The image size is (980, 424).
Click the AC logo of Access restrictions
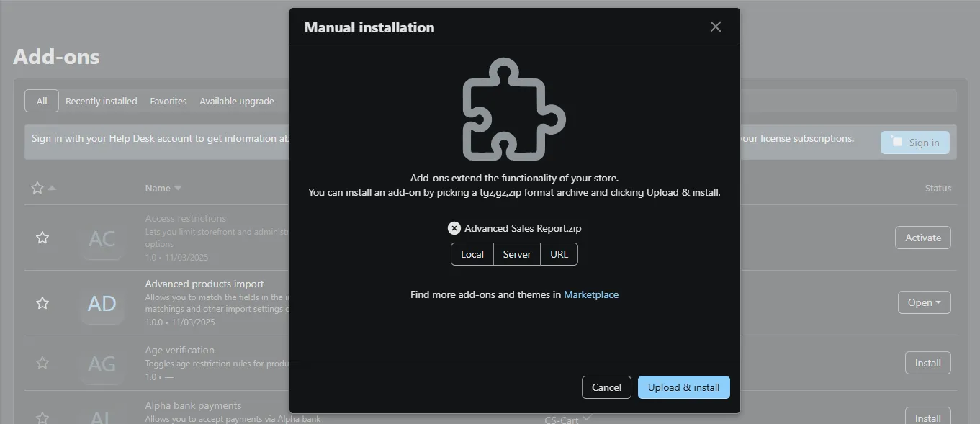pos(102,238)
